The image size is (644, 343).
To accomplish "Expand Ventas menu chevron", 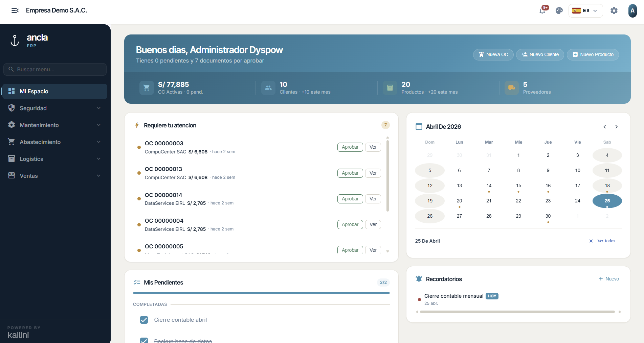I will pyautogui.click(x=98, y=176).
